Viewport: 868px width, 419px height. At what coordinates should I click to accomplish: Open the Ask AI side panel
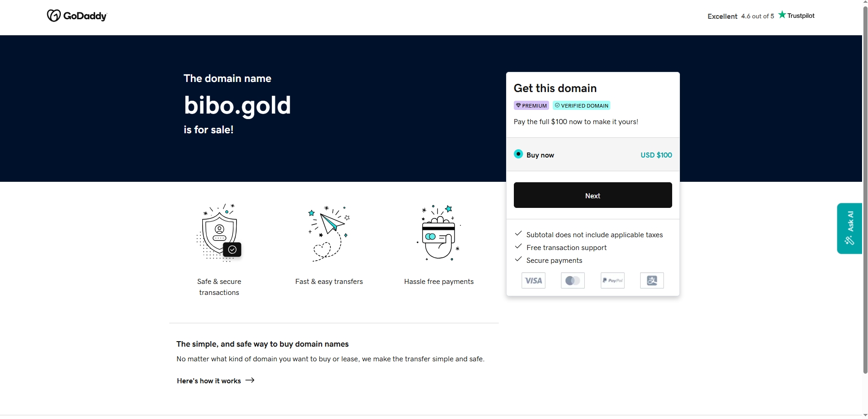[850, 228]
